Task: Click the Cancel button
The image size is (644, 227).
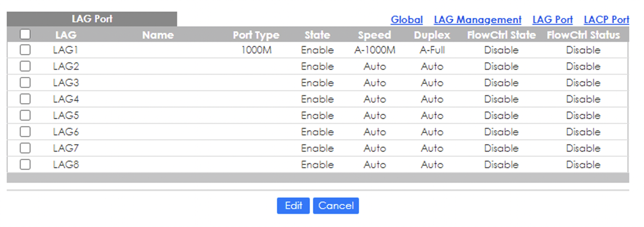Action: coord(336,205)
